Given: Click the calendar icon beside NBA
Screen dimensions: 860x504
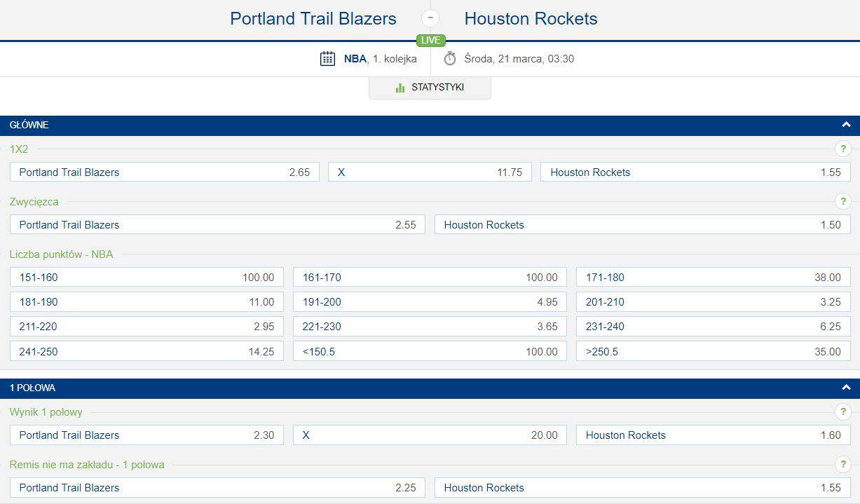Looking at the screenshot, I should (x=327, y=59).
